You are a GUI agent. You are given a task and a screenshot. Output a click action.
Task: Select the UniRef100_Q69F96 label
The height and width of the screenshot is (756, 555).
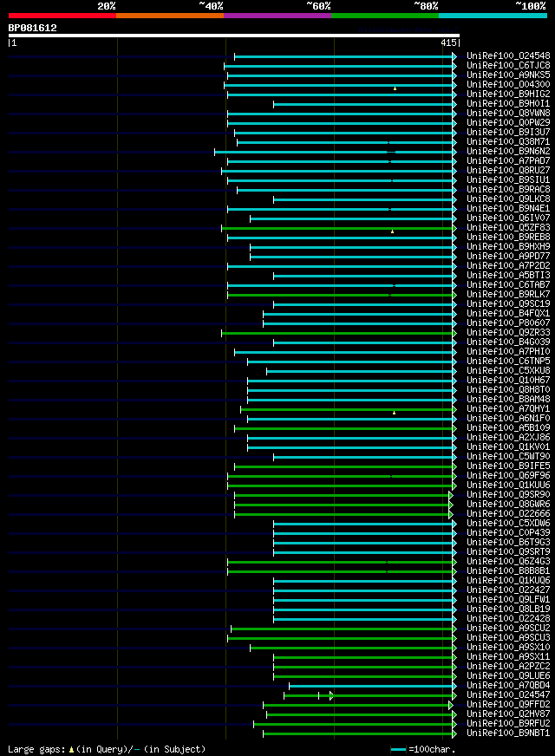point(508,476)
